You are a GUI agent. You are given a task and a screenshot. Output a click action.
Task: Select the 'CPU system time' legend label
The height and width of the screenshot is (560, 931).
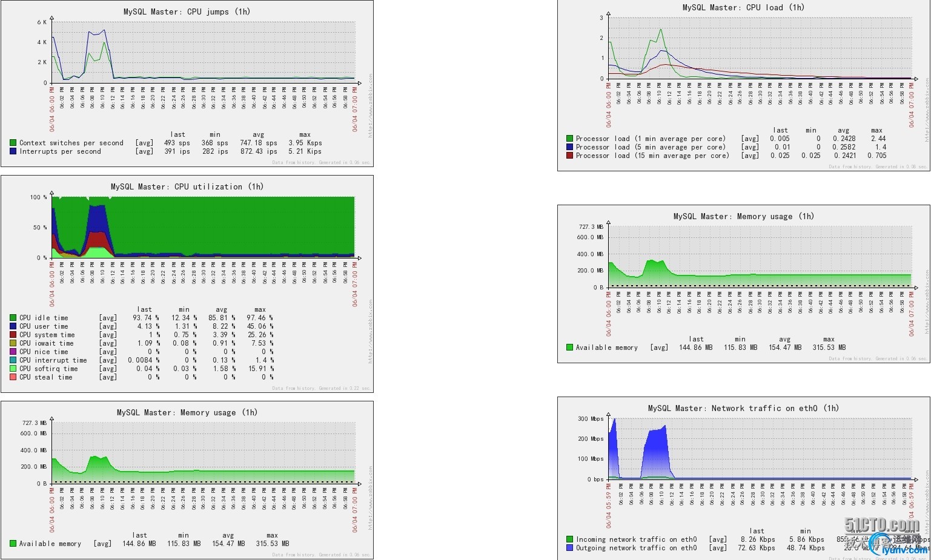click(47, 335)
